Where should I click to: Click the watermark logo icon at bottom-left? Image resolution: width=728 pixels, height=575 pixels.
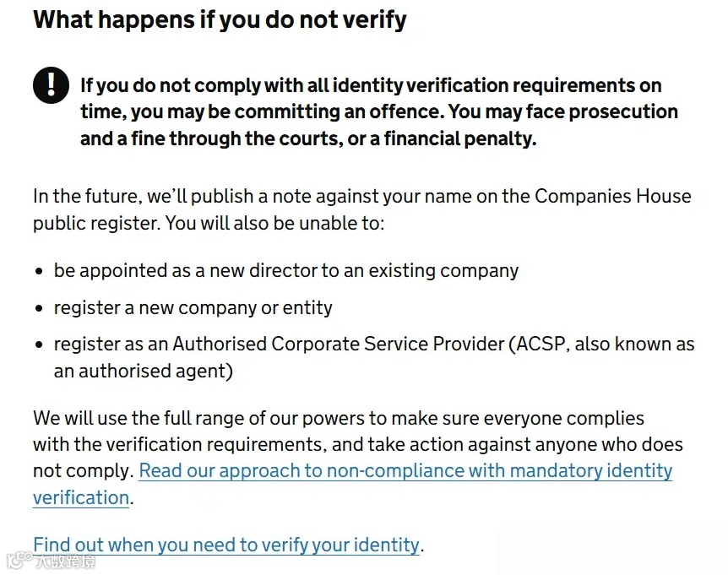click(x=19, y=560)
